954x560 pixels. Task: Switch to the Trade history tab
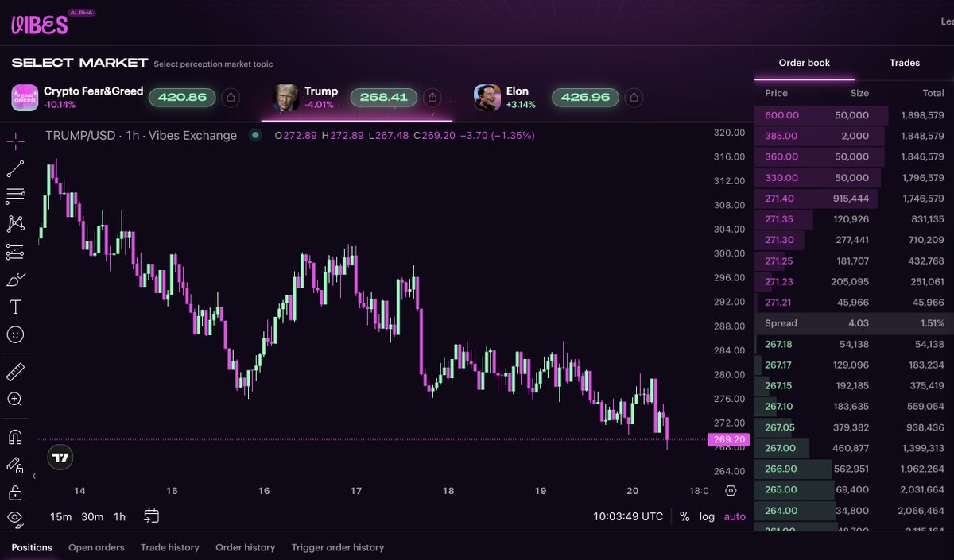pyautogui.click(x=170, y=547)
